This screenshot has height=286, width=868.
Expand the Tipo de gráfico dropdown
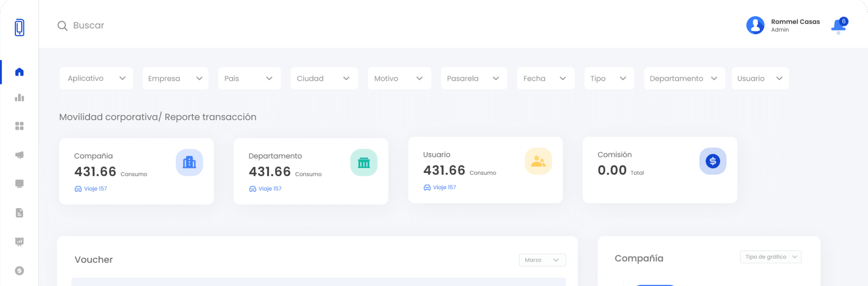click(770, 257)
